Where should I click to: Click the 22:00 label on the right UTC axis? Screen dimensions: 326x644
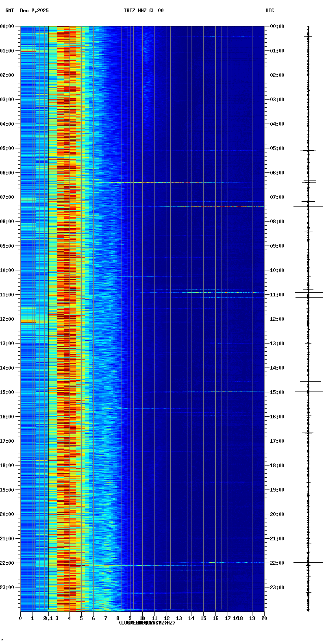tap(277, 563)
